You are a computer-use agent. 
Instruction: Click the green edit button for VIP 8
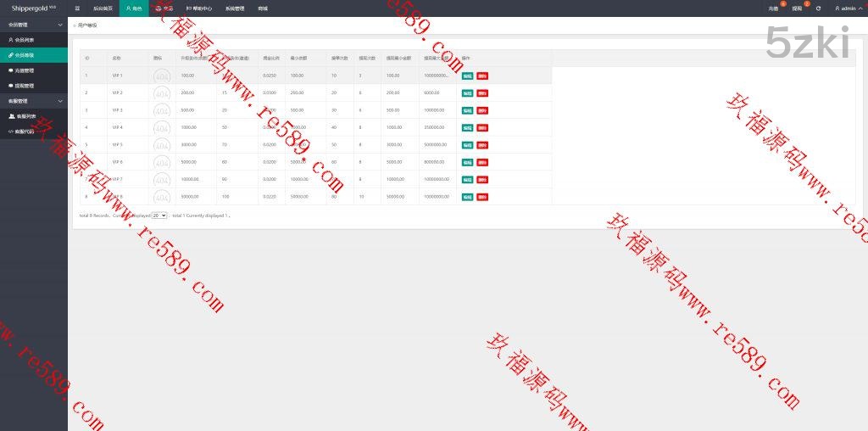pyautogui.click(x=467, y=197)
